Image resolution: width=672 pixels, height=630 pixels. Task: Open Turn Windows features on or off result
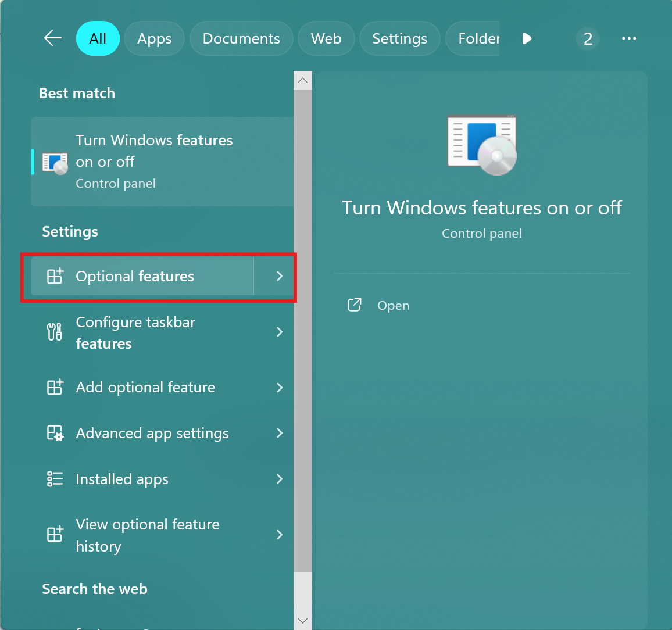pos(162,162)
